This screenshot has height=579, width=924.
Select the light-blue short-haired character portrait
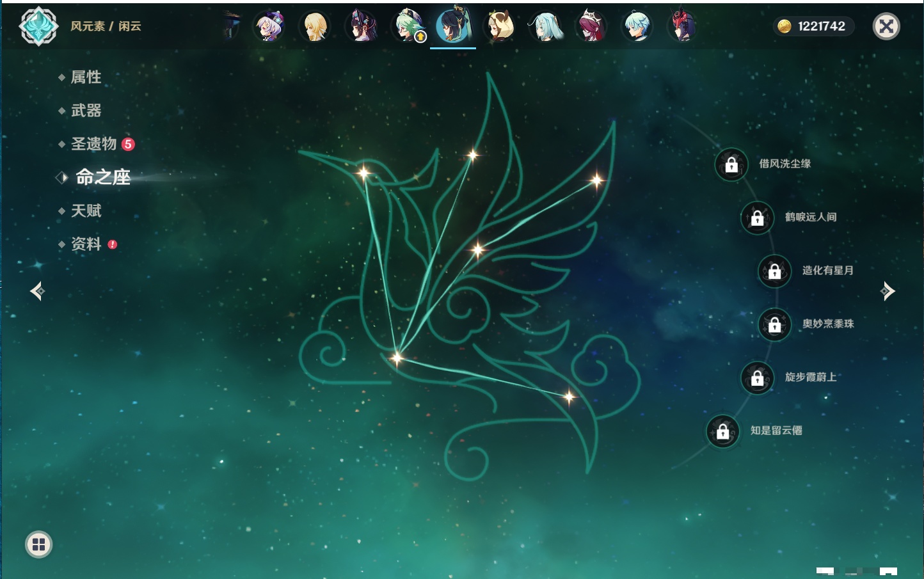pyautogui.click(x=637, y=27)
